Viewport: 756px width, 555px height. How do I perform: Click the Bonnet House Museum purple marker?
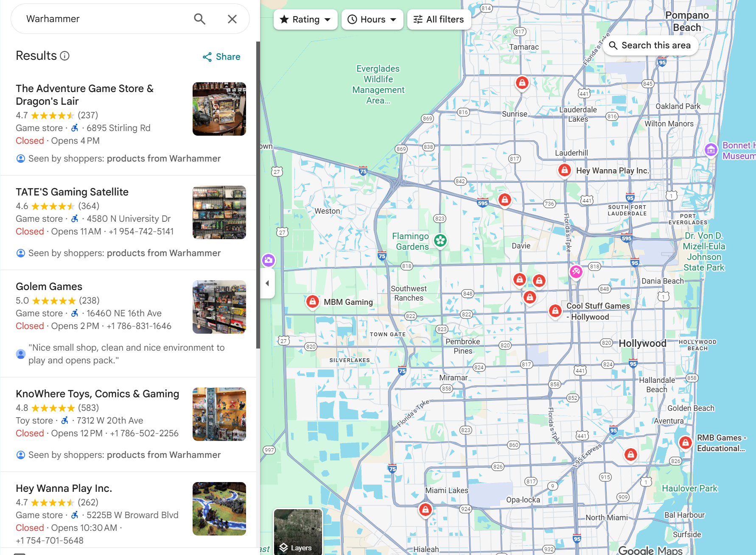711,150
